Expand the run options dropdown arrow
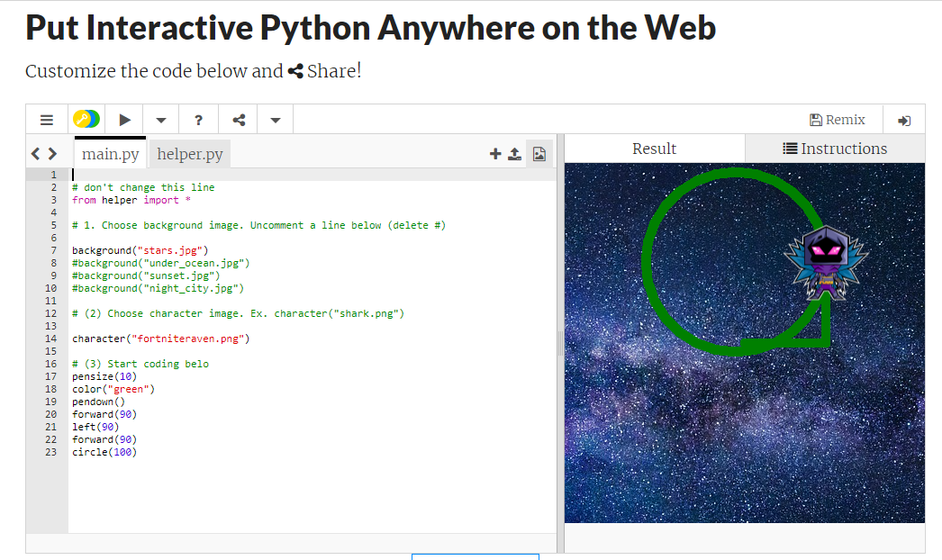 tap(161, 120)
